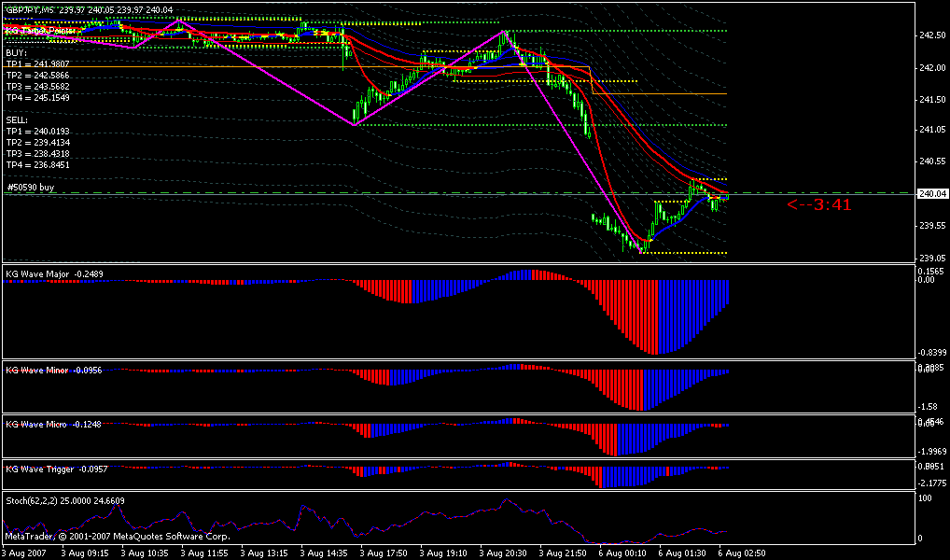The image size is (950, 560).
Task: Click the 6 Aug 01:30 time axis label
Action: point(681,553)
